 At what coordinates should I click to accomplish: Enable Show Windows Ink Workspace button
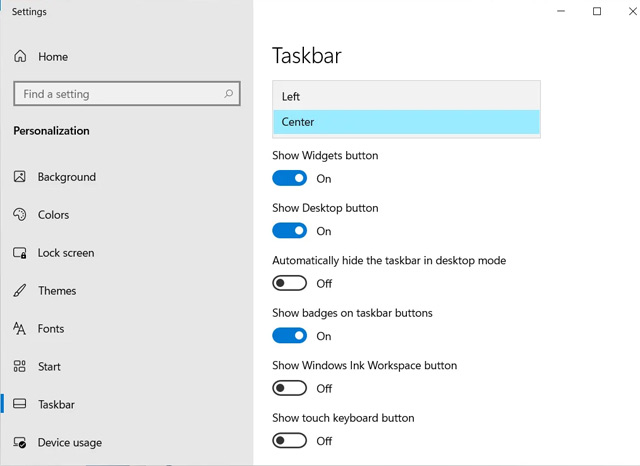click(289, 388)
